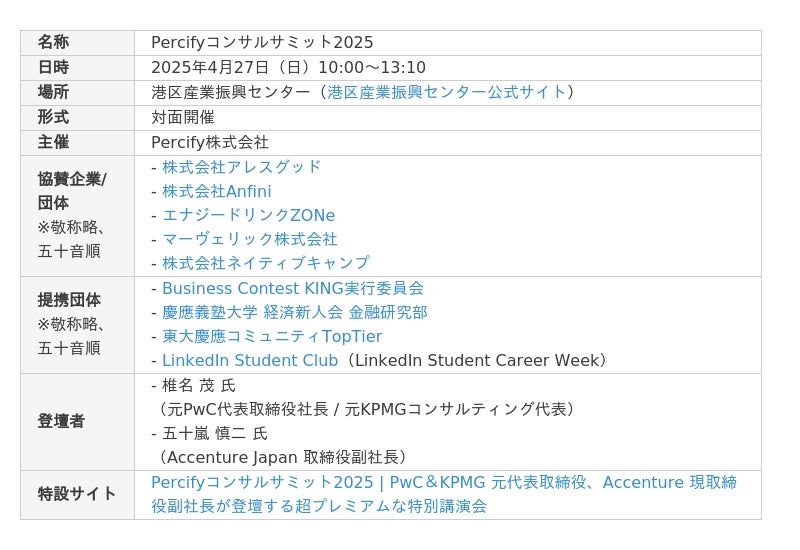Click the 慶應義塾大学 経済新人会 金融研究部 link
Viewport: 800px width, 550px height.
pyautogui.click(x=295, y=312)
